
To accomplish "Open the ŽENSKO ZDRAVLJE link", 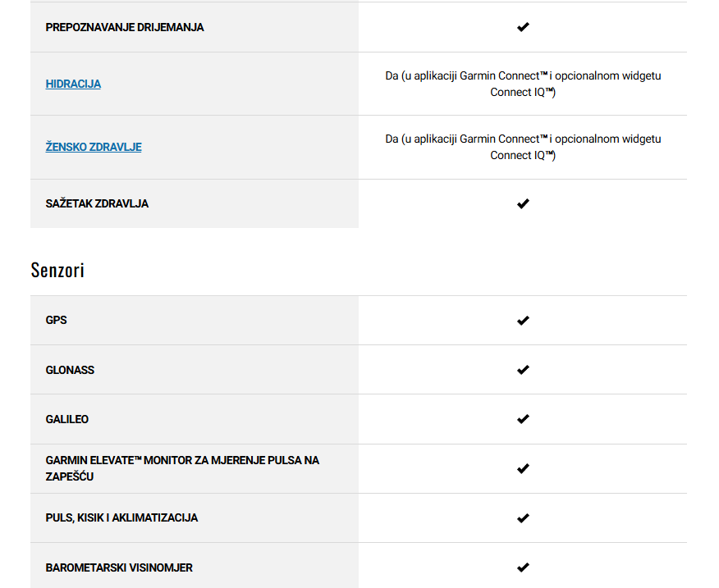I will (x=94, y=147).
